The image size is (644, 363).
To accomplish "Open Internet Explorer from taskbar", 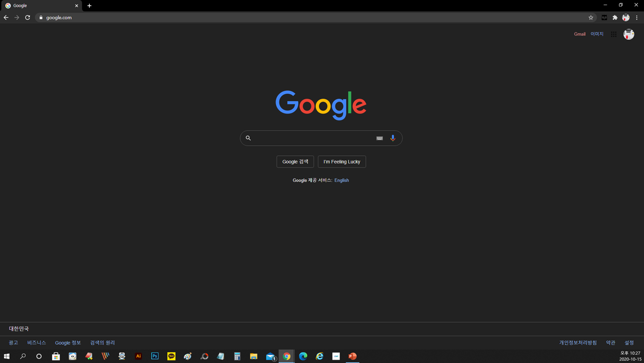I will (x=319, y=356).
